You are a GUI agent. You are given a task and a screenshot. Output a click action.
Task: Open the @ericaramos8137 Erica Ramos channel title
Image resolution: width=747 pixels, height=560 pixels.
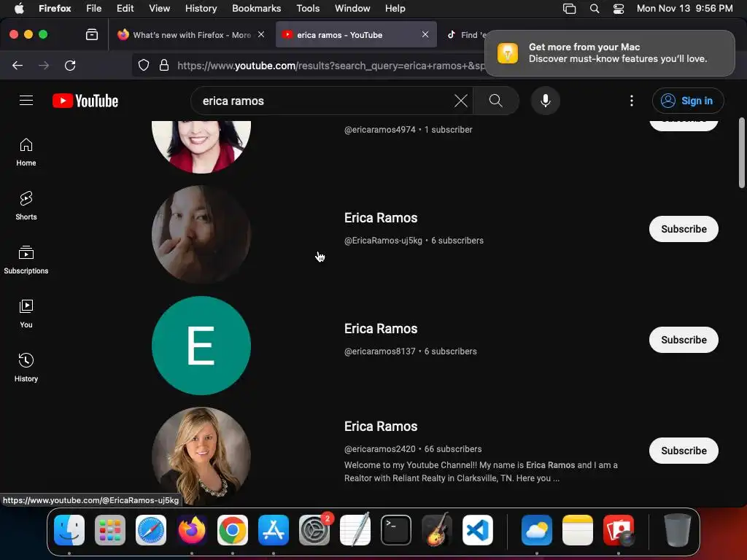(381, 329)
